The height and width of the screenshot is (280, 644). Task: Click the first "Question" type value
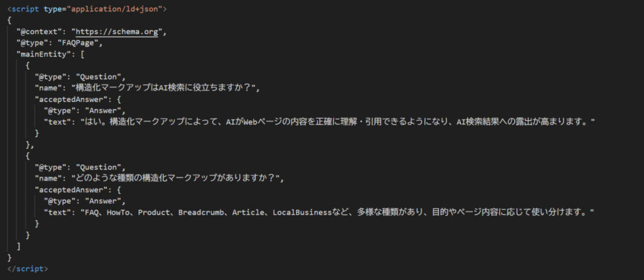(x=100, y=77)
